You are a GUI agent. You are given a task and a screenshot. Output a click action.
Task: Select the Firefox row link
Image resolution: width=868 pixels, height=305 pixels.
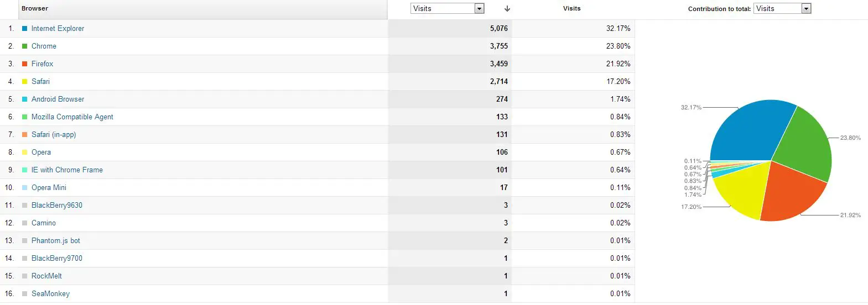42,64
